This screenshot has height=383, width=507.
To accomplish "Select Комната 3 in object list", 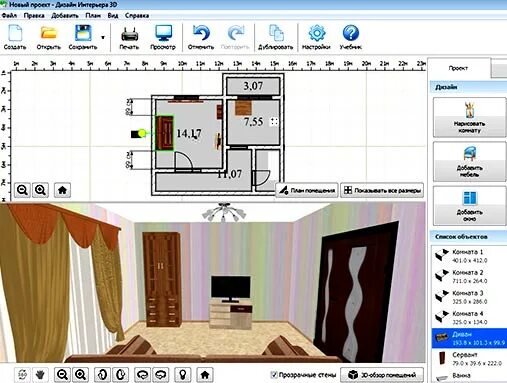I will pos(469,297).
